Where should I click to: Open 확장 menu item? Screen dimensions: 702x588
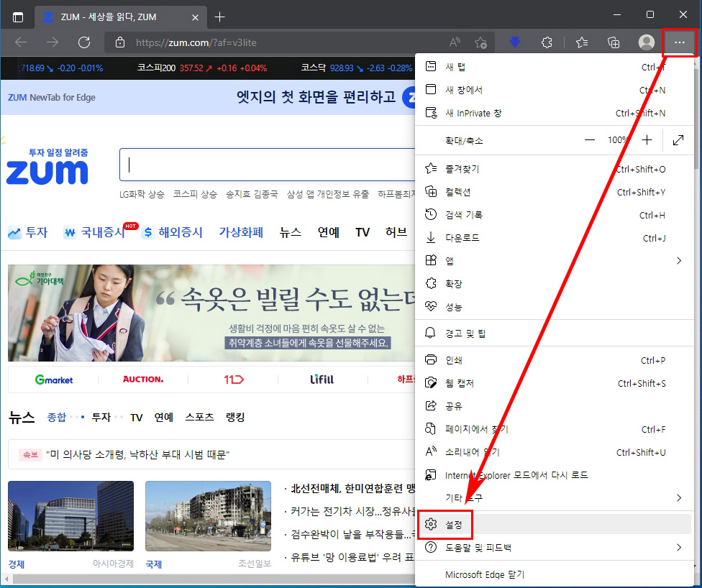(555, 284)
